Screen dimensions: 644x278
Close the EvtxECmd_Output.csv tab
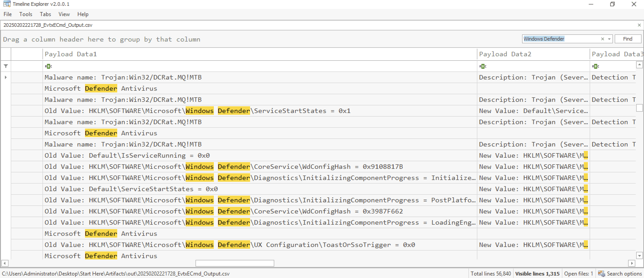pos(639,25)
